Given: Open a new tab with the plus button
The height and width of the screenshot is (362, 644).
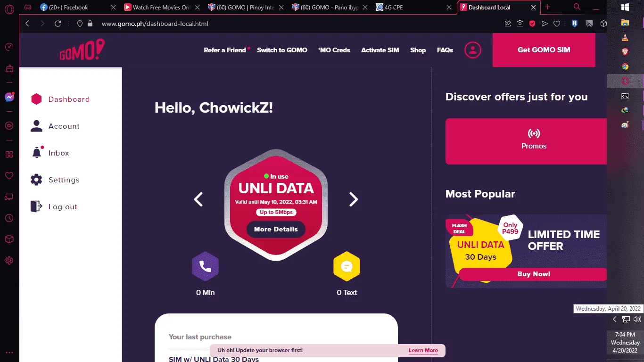Looking at the screenshot, I should point(547,7).
